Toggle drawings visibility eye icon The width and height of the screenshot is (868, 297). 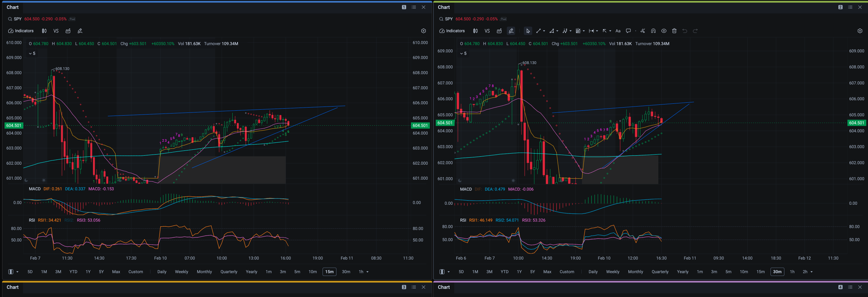[664, 31]
